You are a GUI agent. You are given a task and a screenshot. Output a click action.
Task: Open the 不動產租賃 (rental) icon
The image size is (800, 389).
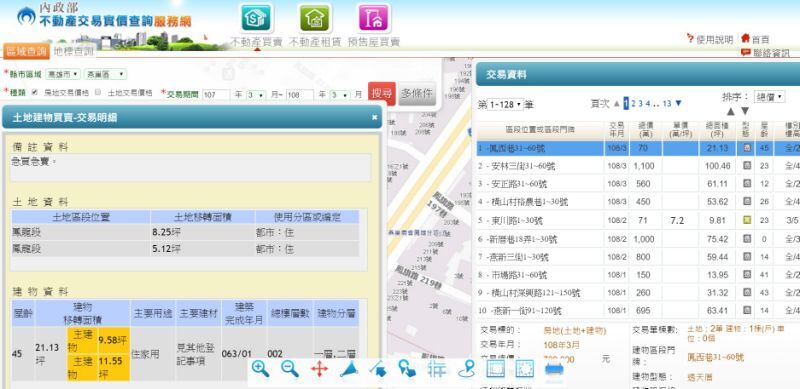(315, 18)
